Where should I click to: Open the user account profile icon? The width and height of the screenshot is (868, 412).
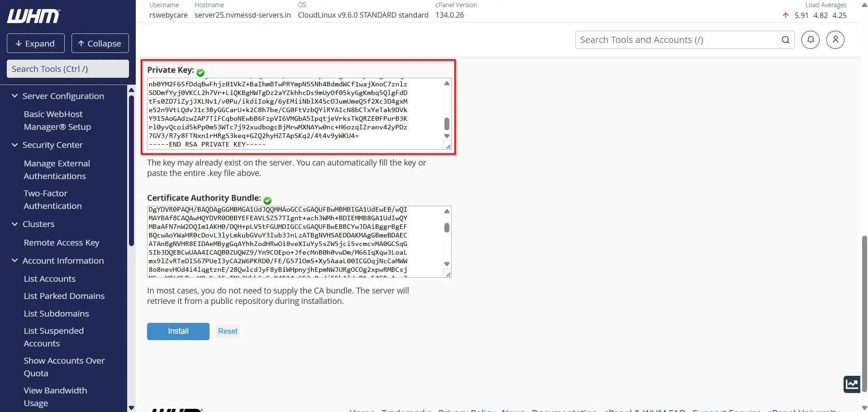coord(835,40)
